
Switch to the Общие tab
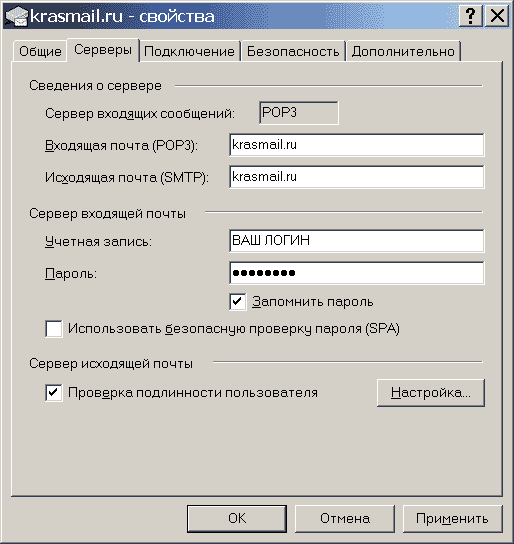pos(40,51)
